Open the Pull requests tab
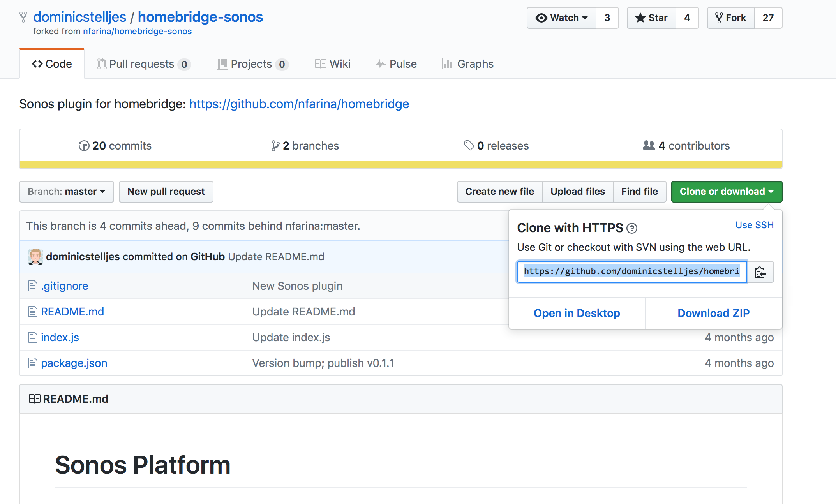 143,64
